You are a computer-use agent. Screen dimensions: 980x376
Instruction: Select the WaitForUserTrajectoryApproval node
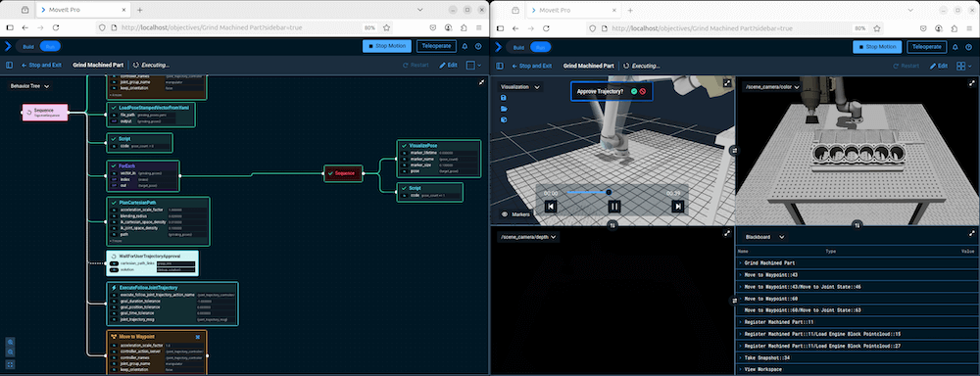153,263
